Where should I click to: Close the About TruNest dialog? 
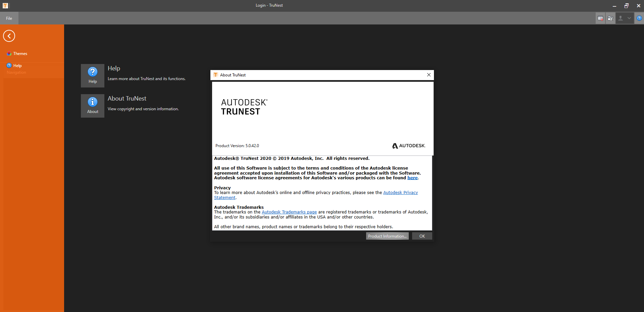pyautogui.click(x=429, y=75)
